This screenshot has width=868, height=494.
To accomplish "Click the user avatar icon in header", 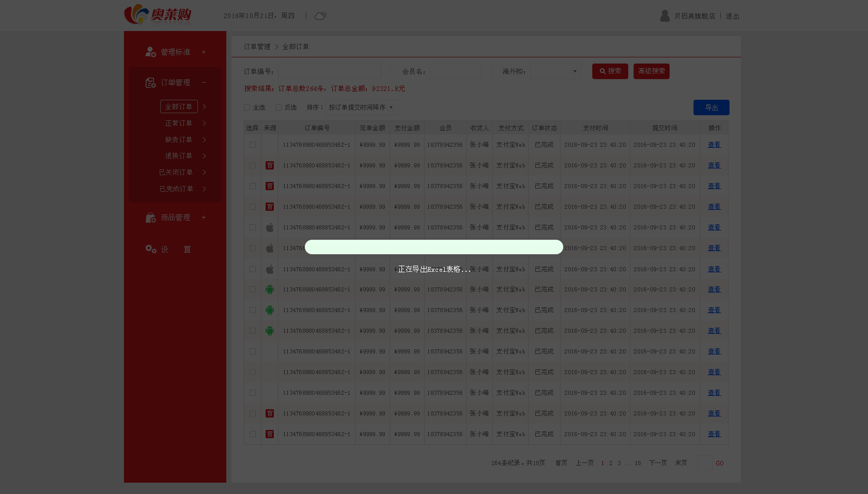I will [x=665, y=16].
